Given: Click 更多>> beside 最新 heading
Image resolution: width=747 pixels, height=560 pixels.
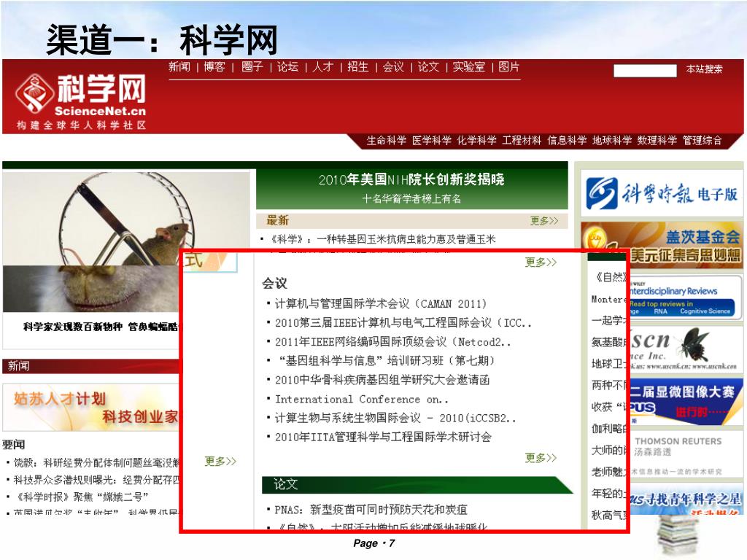Looking at the screenshot, I should point(544,220).
